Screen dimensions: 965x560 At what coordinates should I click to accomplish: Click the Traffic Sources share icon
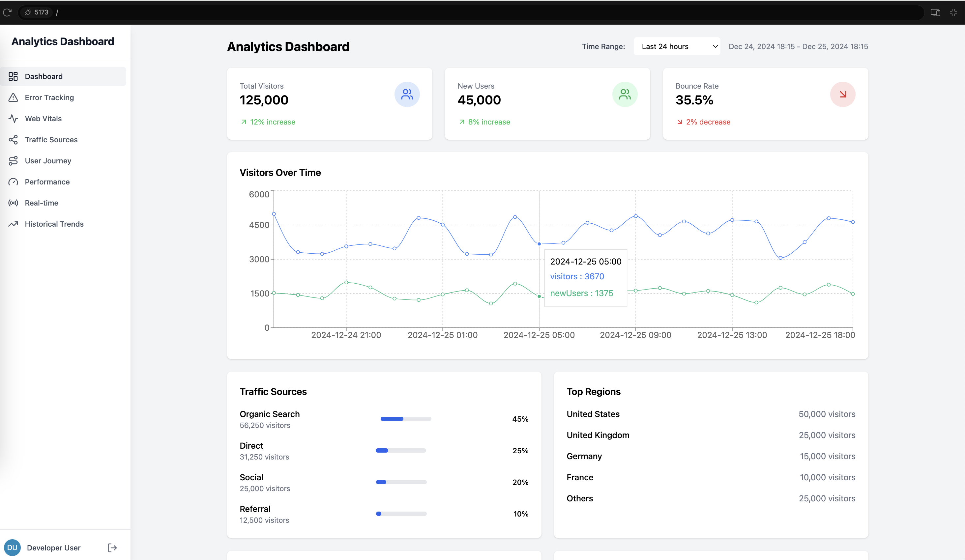click(x=14, y=139)
